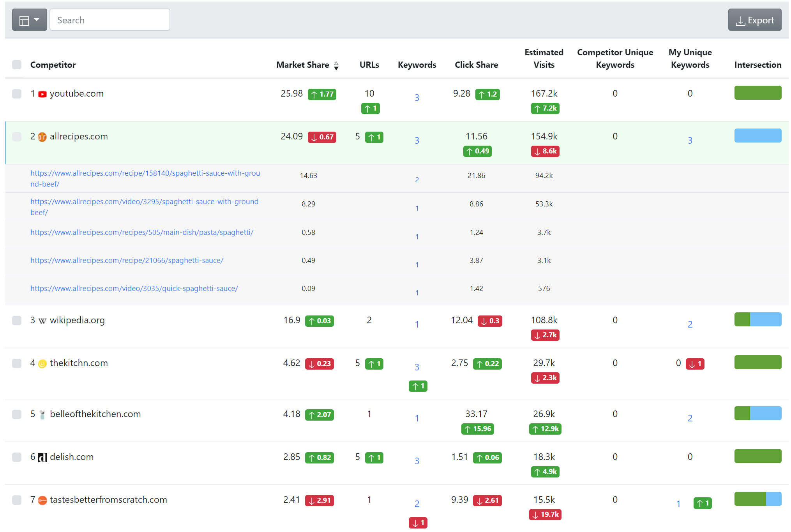The image size is (791, 532).
Task: Click the Intersection column header
Action: pyautogui.click(x=758, y=65)
